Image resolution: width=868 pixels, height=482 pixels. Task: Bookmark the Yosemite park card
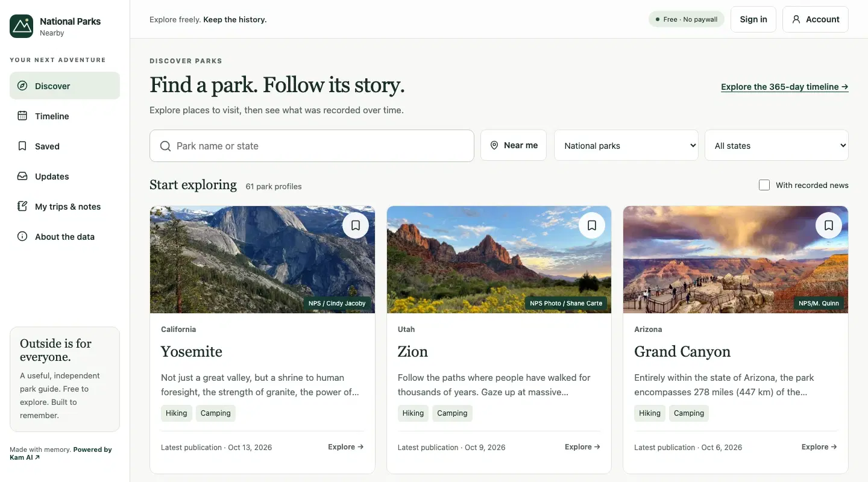click(356, 225)
